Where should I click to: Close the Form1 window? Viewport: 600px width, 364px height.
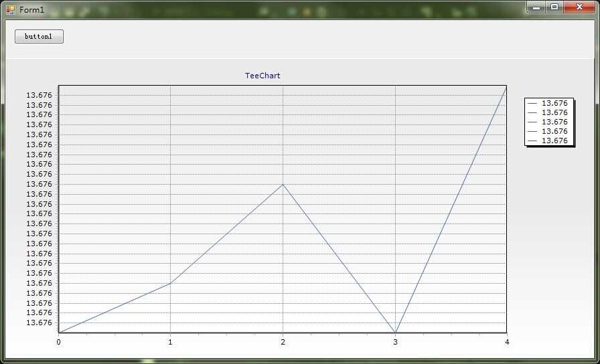(x=579, y=7)
